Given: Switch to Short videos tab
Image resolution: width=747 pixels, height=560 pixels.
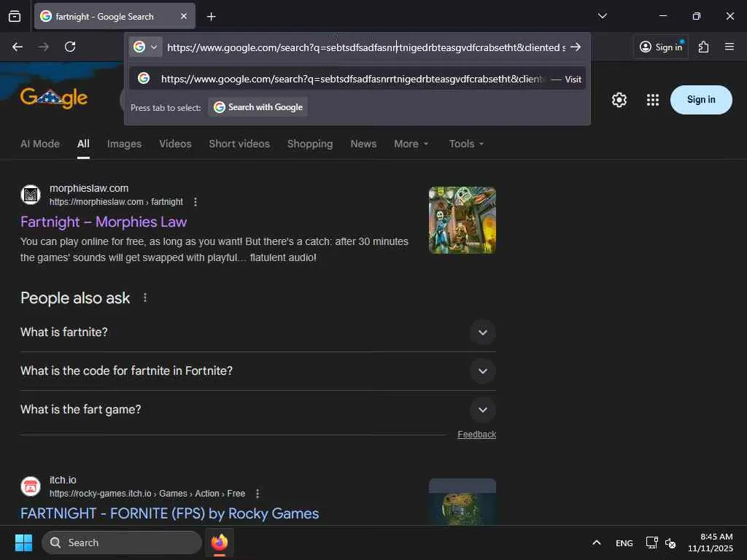Looking at the screenshot, I should pos(239,144).
